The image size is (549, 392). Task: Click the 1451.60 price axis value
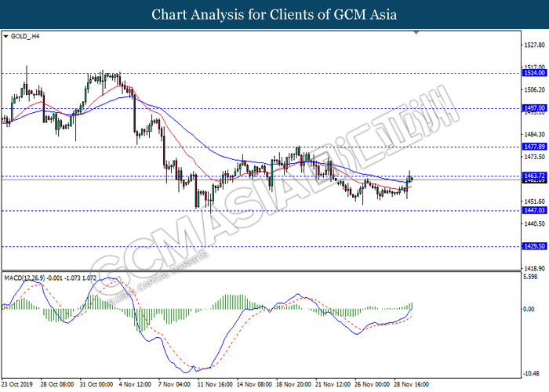click(534, 201)
